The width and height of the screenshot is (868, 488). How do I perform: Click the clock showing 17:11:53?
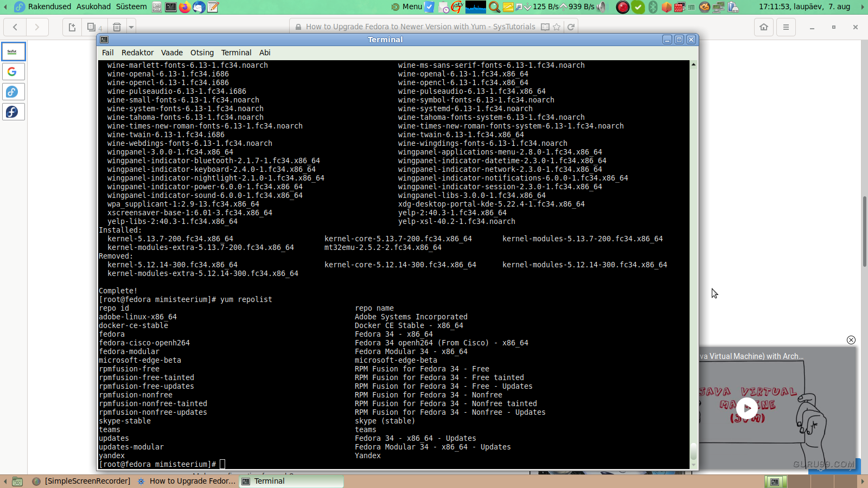(x=804, y=7)
